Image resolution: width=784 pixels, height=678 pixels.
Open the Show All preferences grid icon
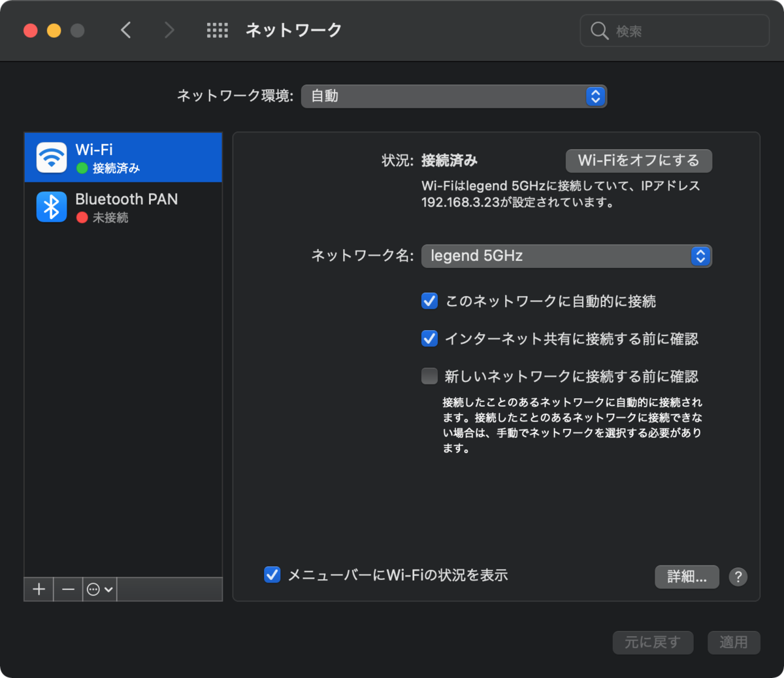pos(218,30)
